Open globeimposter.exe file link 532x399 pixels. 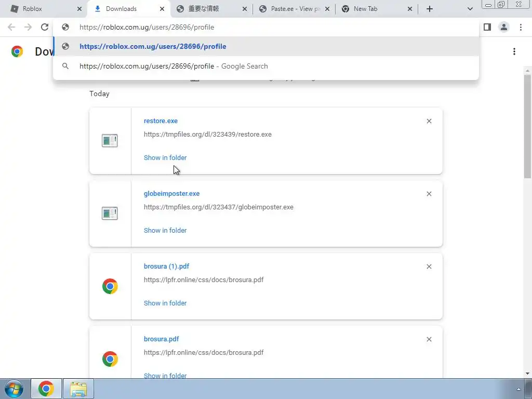(x=171, y=194)
